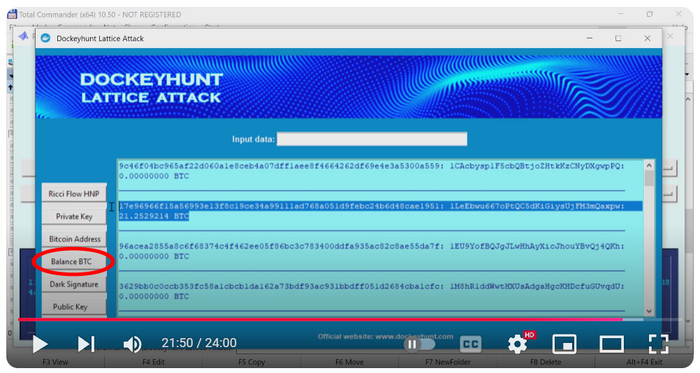Click the Total Commander title bar icon
The height and width of the screenshot is (373, 700).
click(x=12, y=14)
